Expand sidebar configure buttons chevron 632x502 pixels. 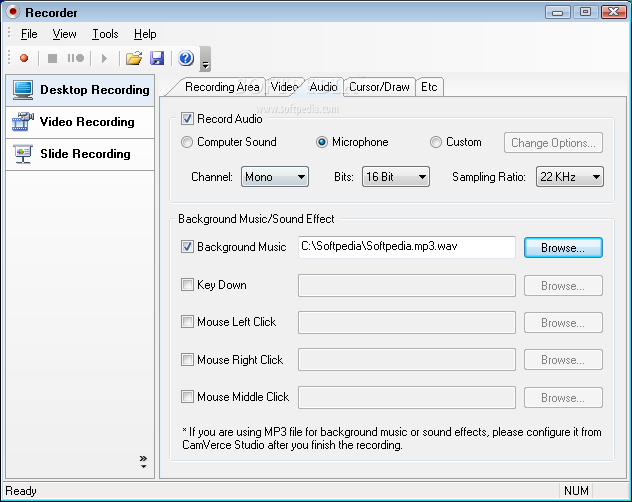coord(143,462)
